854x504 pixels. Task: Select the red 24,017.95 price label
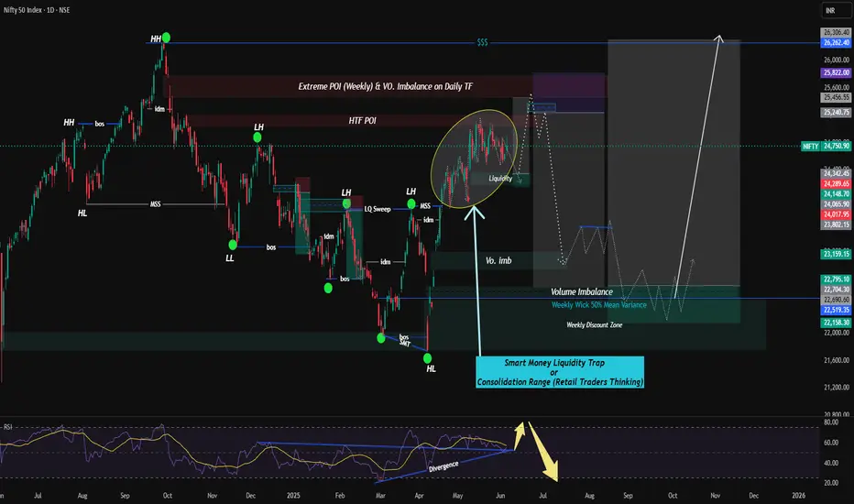(x=836, y=214)
